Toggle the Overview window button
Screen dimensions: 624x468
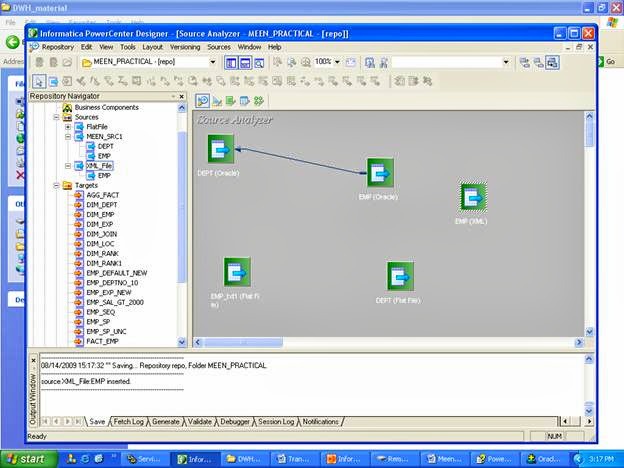(259, 62)
